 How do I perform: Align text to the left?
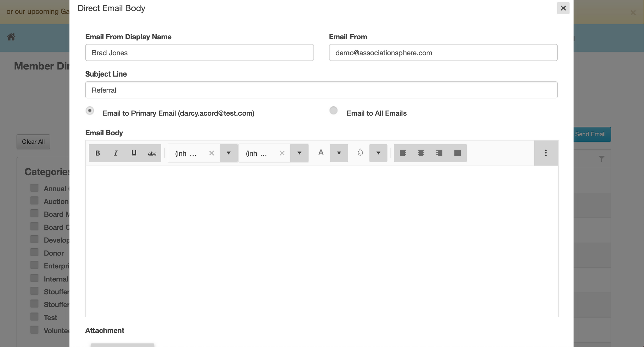coord(403,153)
